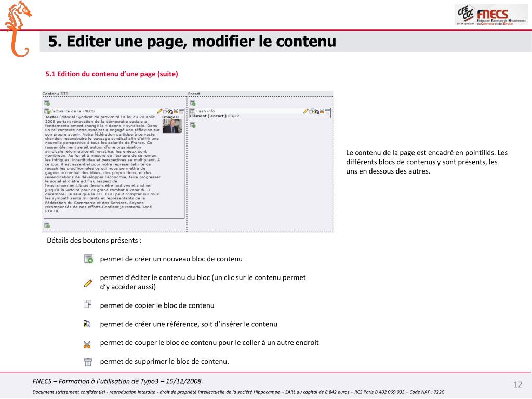
Task: Edit the L'actualité de la FNECS block with pencil
Action: (x=160, y=111)
